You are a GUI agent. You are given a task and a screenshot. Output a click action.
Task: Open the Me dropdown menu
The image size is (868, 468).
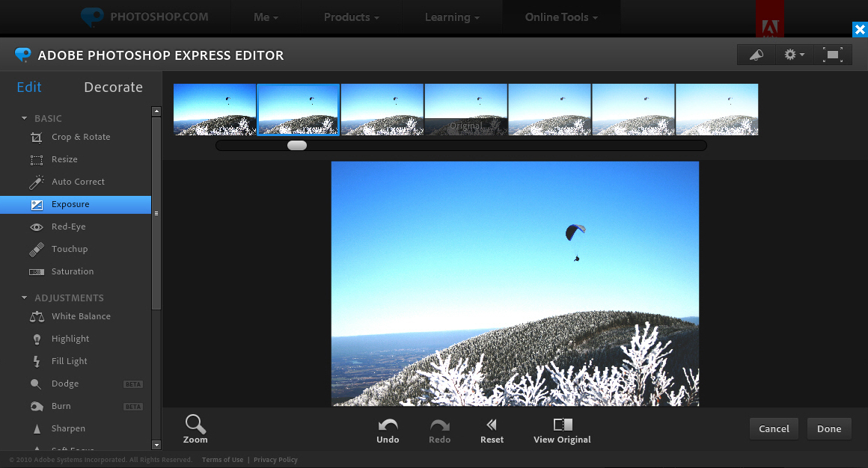[x=266, y=17]
